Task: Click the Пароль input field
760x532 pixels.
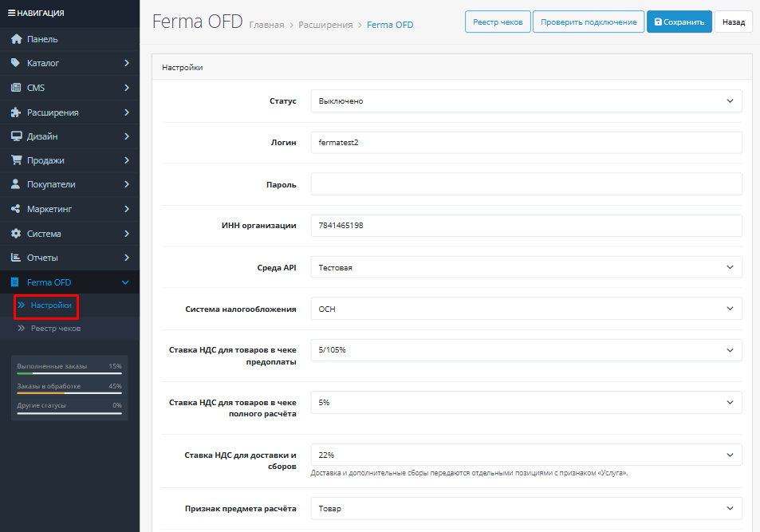Action: (526, 184)
